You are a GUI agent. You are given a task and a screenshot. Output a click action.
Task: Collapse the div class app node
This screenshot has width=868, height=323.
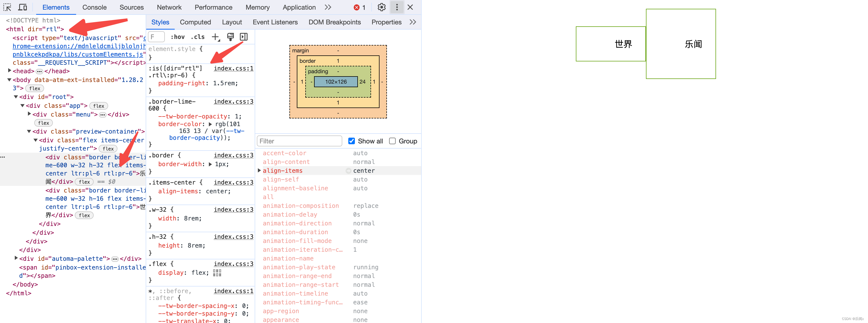22,106
